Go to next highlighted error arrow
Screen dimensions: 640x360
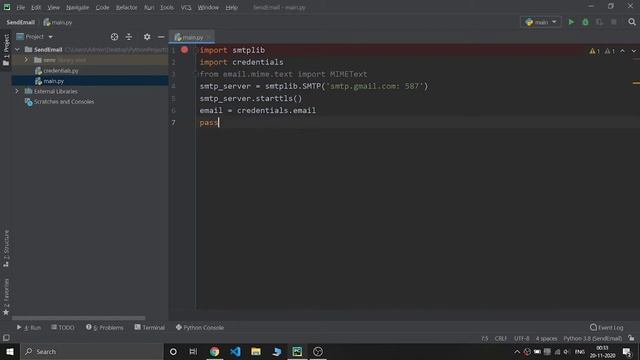click(x=633, y=51)
